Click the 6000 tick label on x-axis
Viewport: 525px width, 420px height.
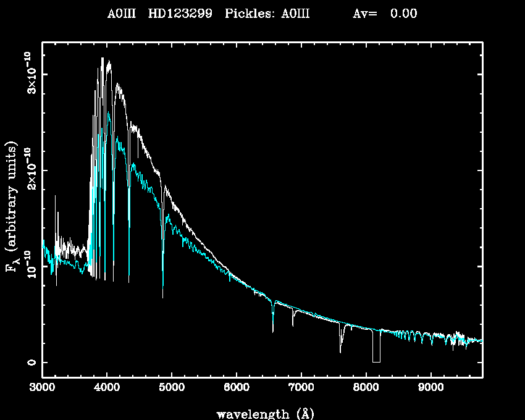coord(237,388)
